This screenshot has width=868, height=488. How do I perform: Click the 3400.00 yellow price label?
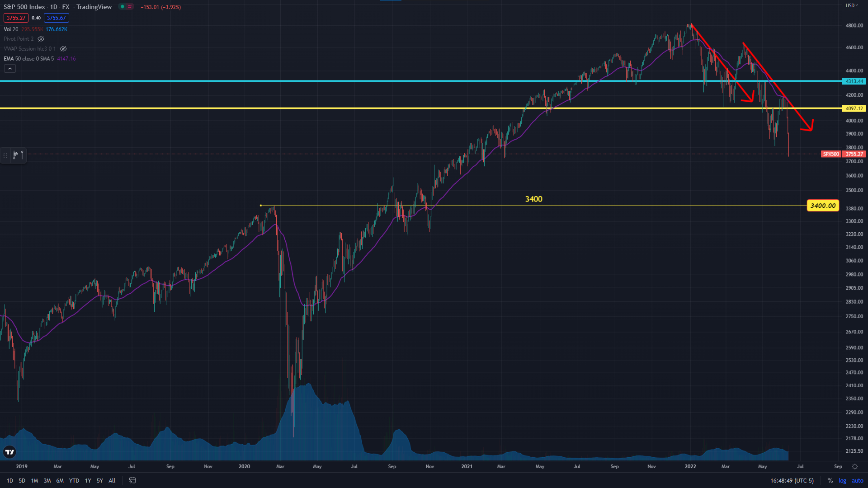[823, 206]
